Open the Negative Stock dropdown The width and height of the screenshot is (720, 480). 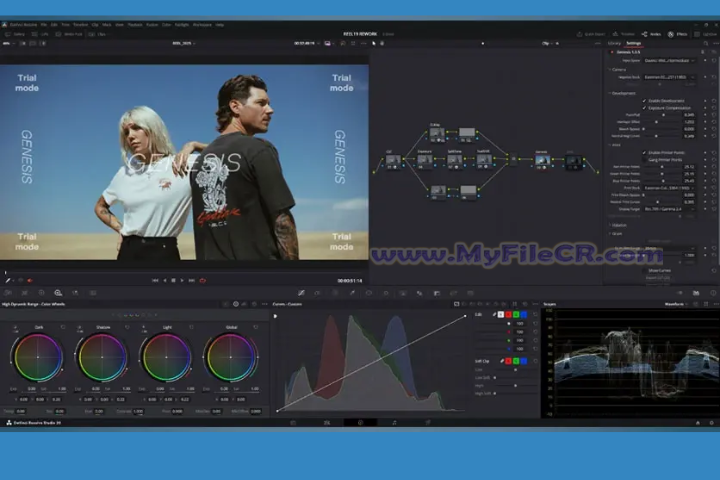click(x=669, y=77)
